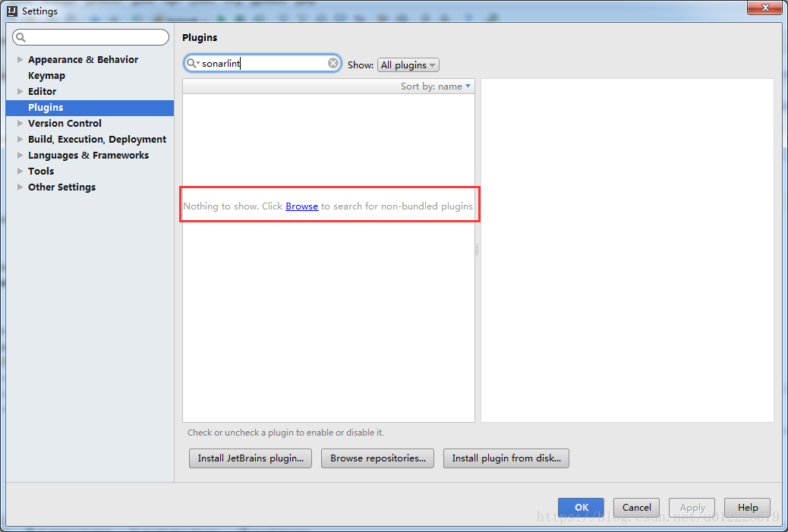Open the Show All plugins dropdown
Image resolution: width=788 pixels, height=532 pixels.
pos(408,65)
